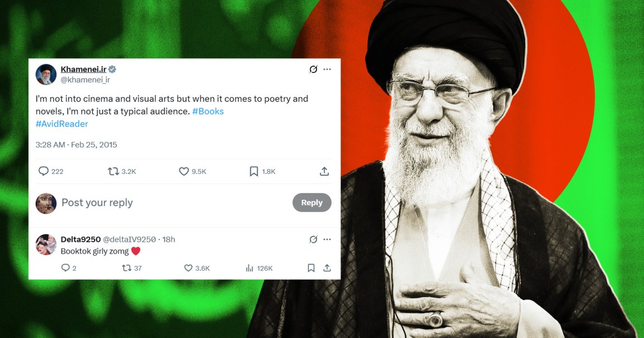644x338 pixels.
Task: Open the #Books hashtag
Action: (x=208, y=111)
